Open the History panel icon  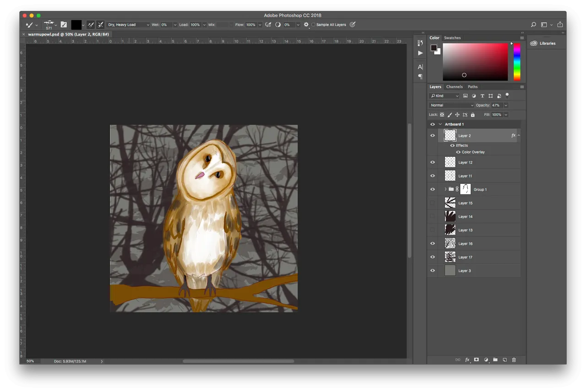(x=420, y=43)
